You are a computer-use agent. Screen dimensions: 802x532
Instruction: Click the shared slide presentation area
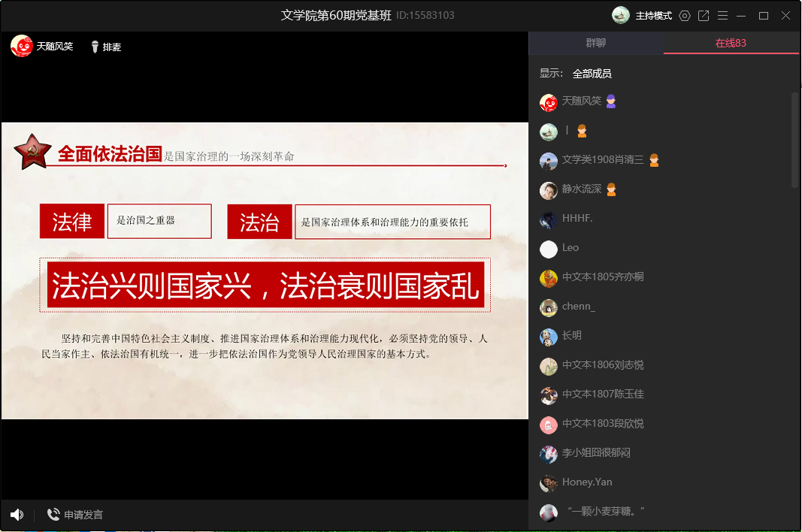[x=265, y=271]
